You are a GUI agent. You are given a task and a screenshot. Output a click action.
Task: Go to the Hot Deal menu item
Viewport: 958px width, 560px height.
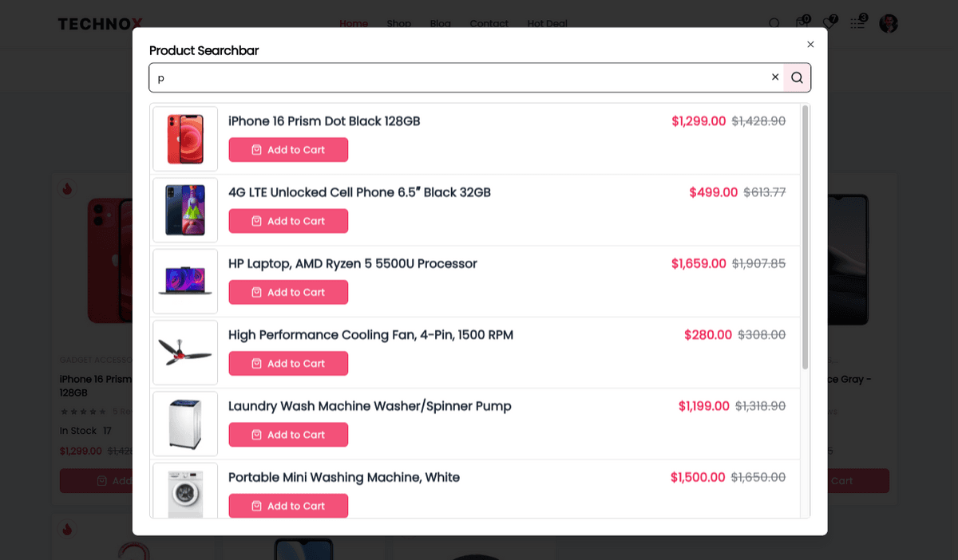pyautogui.click(x=547, y=23)
